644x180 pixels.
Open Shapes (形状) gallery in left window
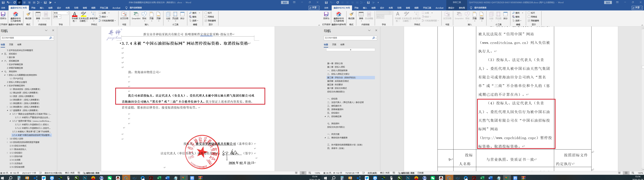[x=144, y=17]
